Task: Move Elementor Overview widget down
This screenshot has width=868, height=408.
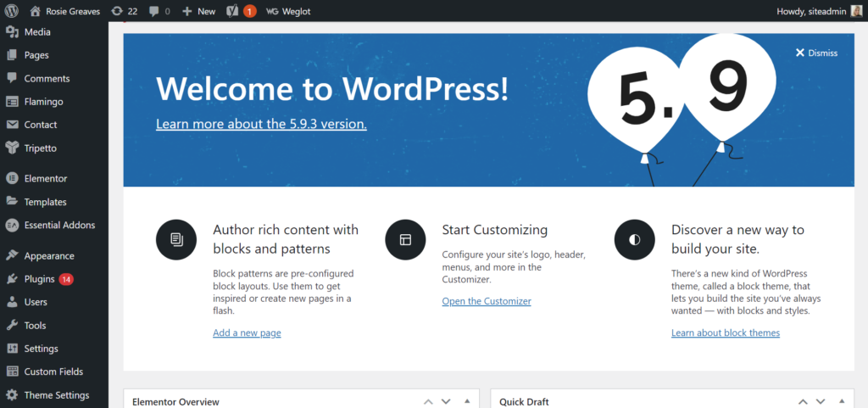Action: click(x=446, y=401)
